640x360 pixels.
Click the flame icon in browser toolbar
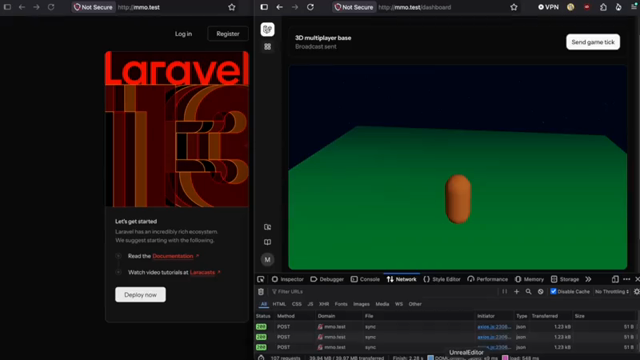(619, 7)
